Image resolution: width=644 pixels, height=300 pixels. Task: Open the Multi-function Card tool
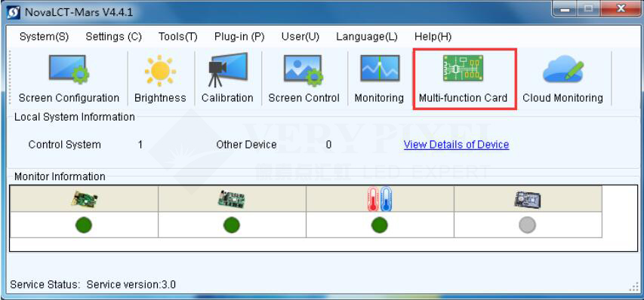[x=464, y=78]
